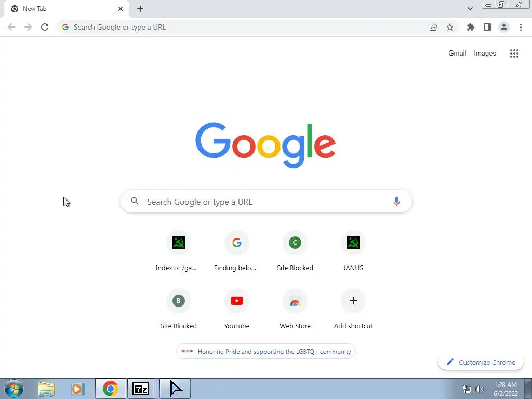532x399 pixels.
Task: Share this page using the share icon
Action: click(433, 27)
